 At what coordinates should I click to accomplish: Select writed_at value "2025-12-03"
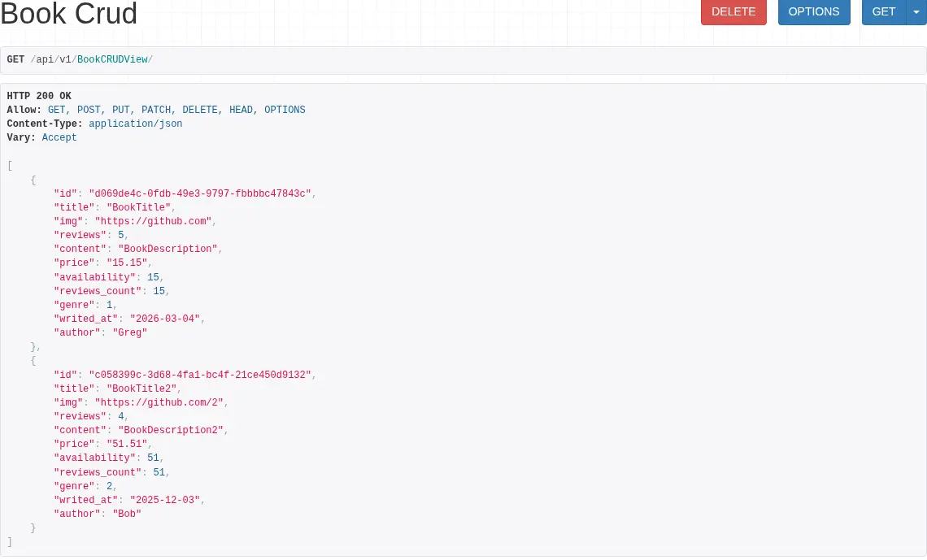165,500
